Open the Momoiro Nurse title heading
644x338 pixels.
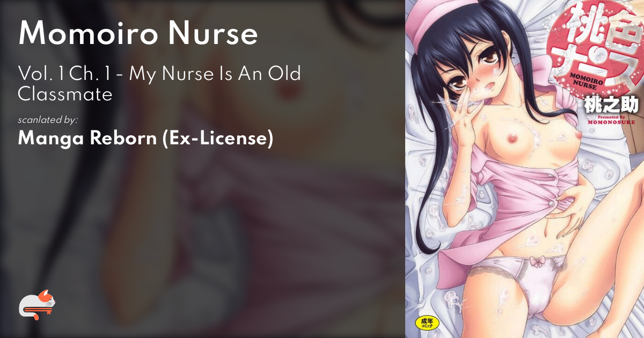138,33
